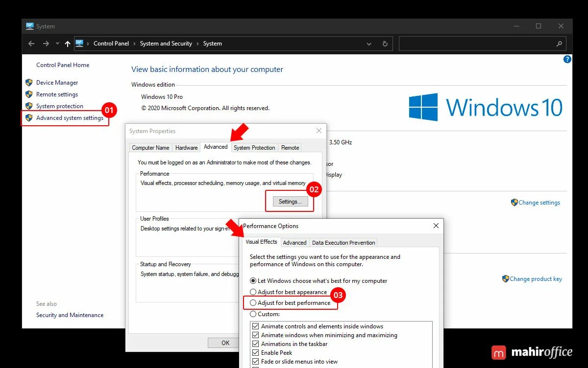Switch to Computer Name tab

150,148
